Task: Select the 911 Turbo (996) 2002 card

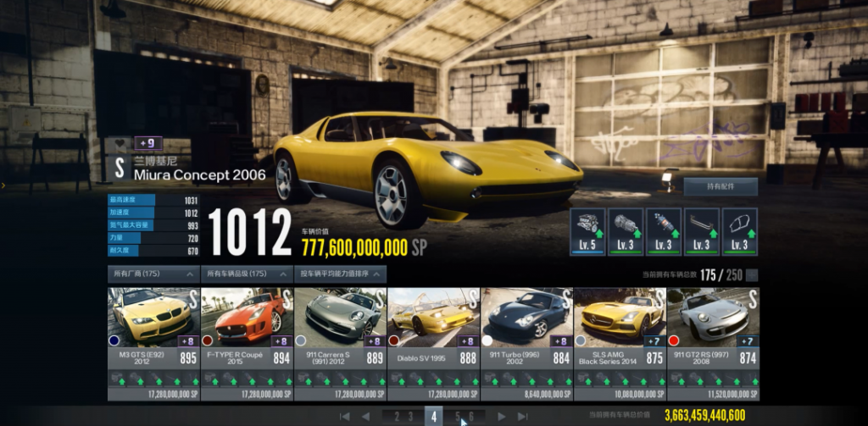Action: point(526,344)
